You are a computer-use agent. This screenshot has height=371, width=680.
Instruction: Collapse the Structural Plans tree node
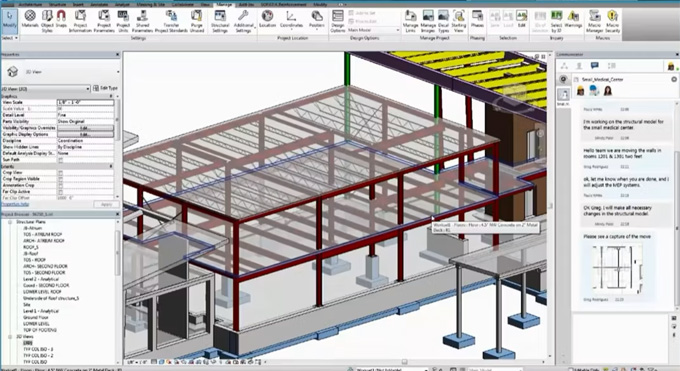[x=10, y=222]
